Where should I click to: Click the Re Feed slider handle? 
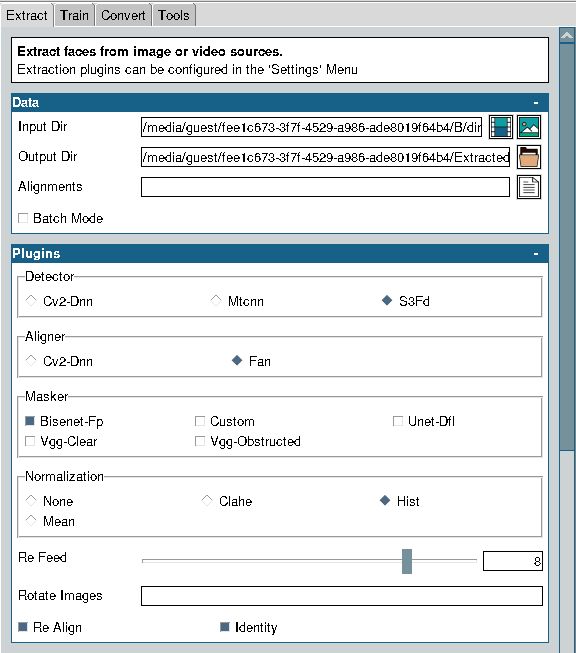[x=407, y=561]
